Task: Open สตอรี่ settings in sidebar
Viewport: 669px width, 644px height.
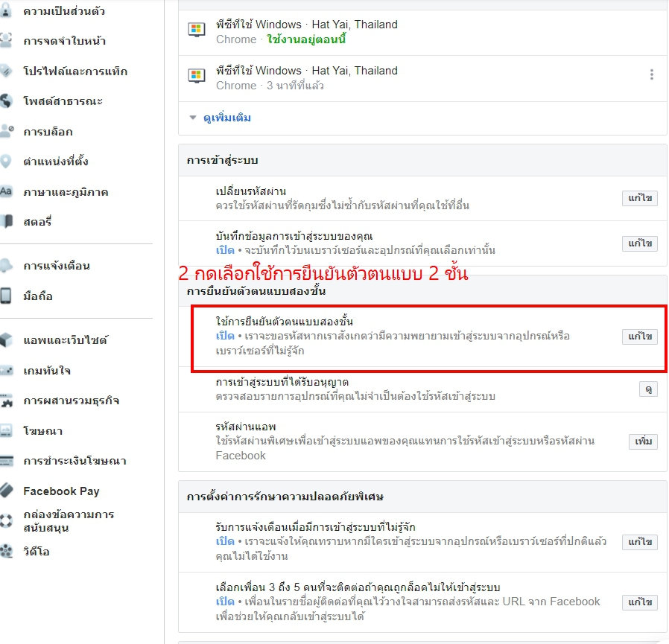Action: (x=37, y=222)
